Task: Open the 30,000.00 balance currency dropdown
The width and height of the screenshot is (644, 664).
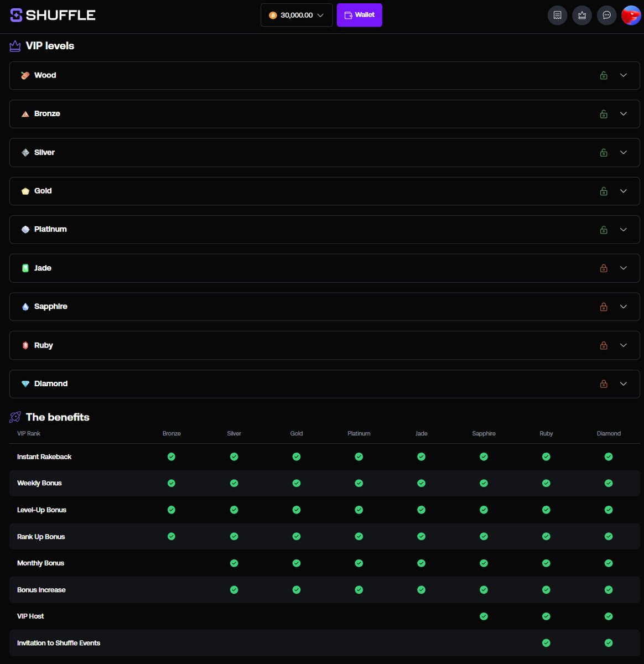Action: point(297,15)
